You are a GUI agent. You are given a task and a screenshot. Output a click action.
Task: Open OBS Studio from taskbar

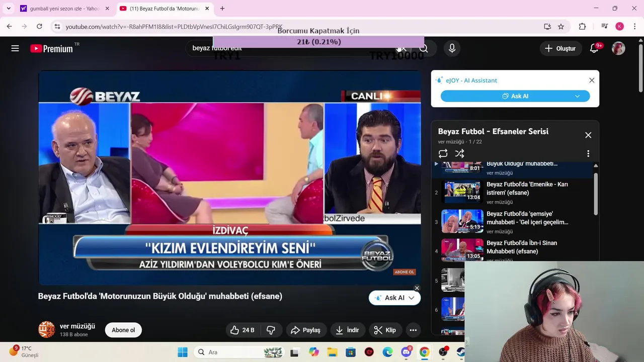coord(443,352)
